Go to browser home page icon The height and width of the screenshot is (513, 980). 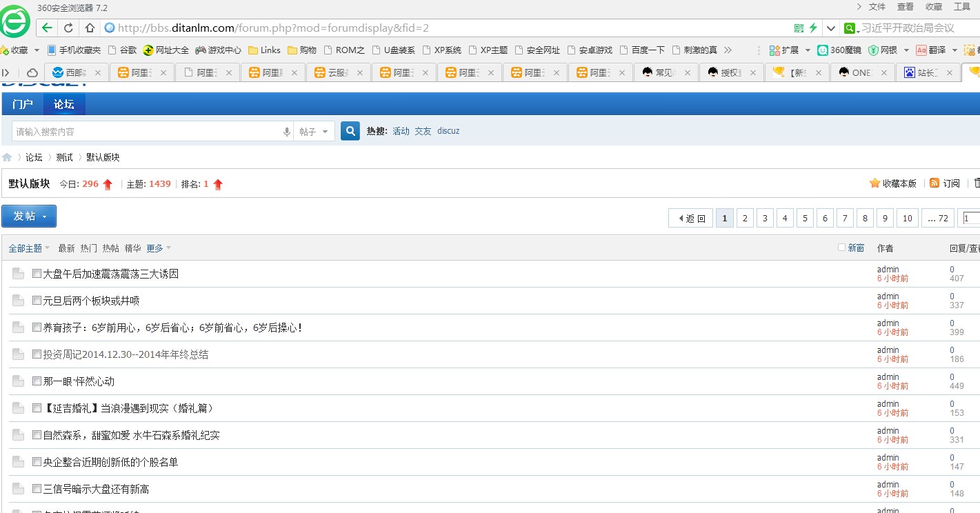point(90,28)
